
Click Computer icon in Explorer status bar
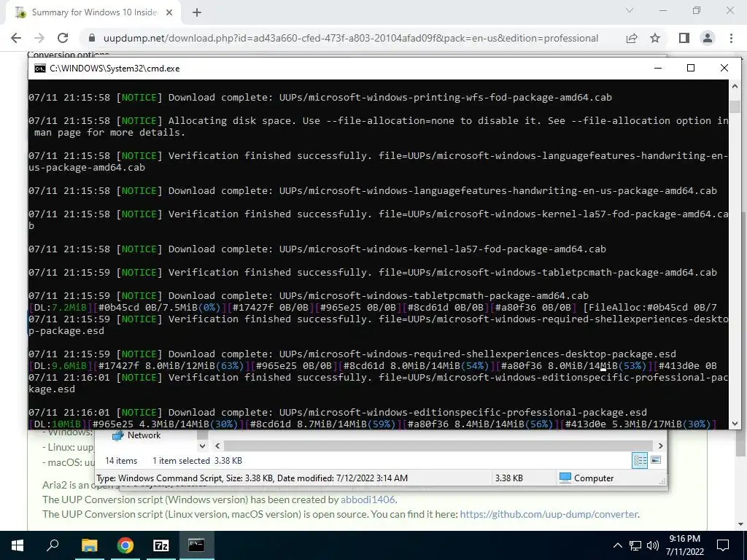(x=565, y=478)
